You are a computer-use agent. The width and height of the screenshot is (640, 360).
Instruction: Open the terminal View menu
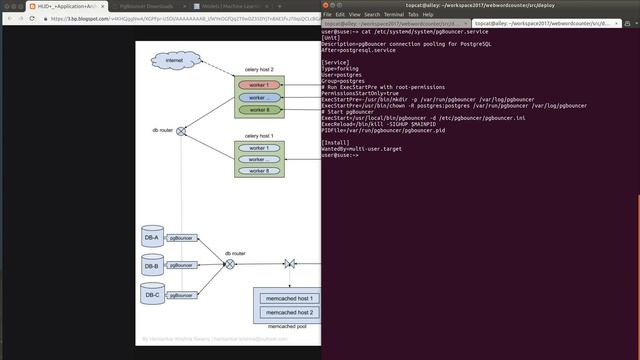(354, 14)
